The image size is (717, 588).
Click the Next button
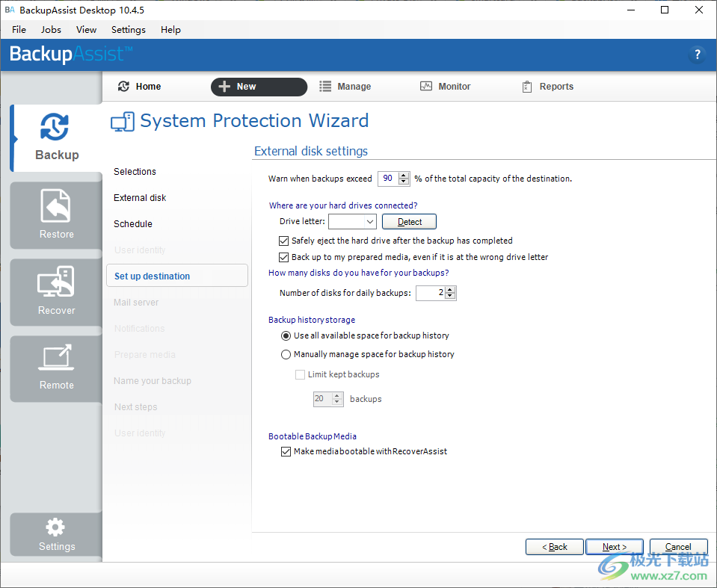pyautogui.click(x=615, y=547)
